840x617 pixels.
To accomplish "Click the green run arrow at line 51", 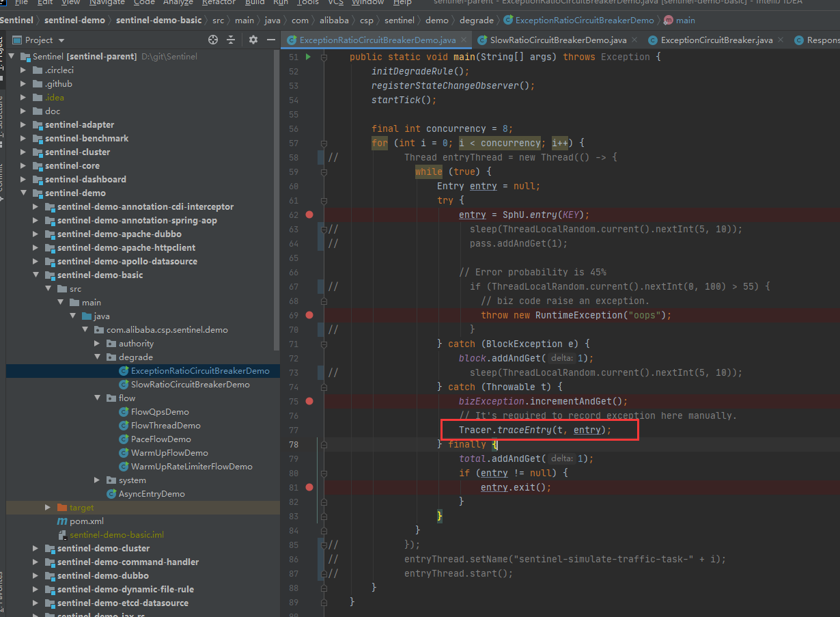I will click(308, 57).
